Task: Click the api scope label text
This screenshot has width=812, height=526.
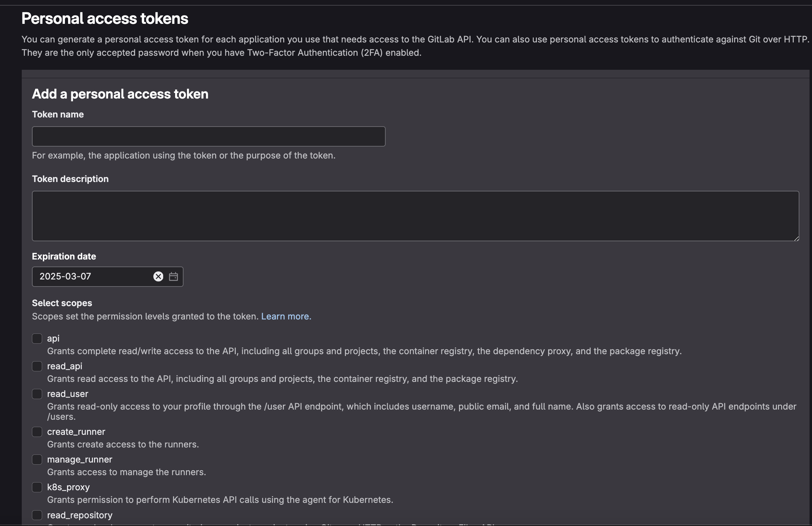Action: click(x=53, y=338)
